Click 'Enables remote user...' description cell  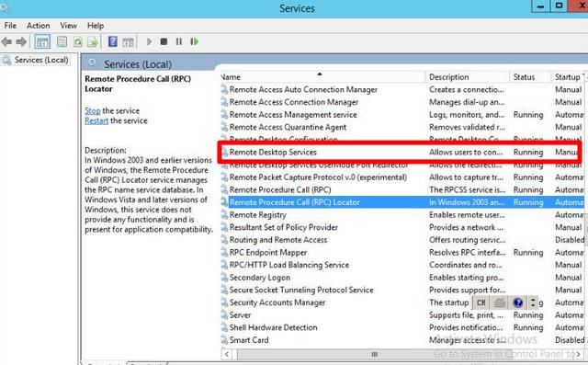[x=467, y=215]
